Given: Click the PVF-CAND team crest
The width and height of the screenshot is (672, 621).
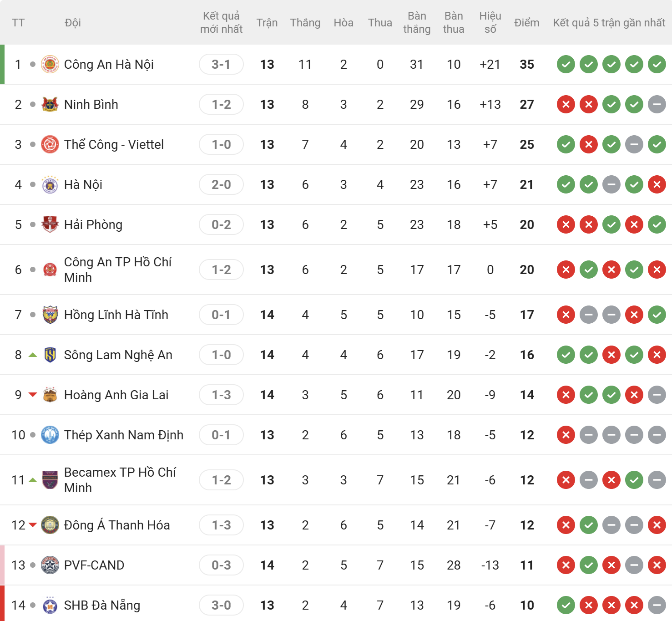Looking at the screenshot, I should pyautogui.click(x=50, y=565).
